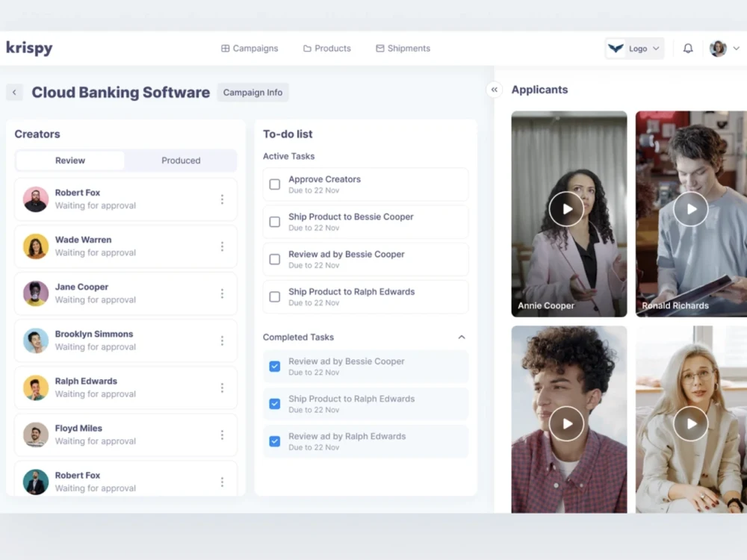Open the Shipments menu
Screen dimensions: 747x560
point(403,48)
